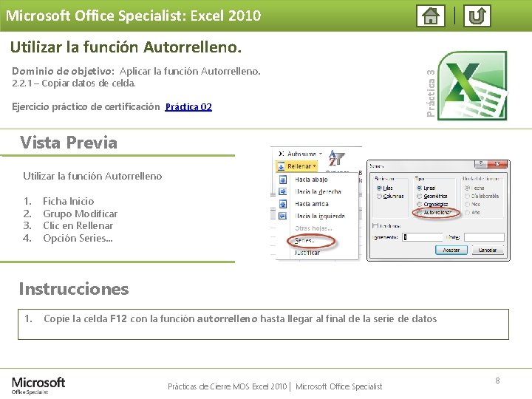
Task: Click the Autosuma sigma icon
Action: [281, 154]
